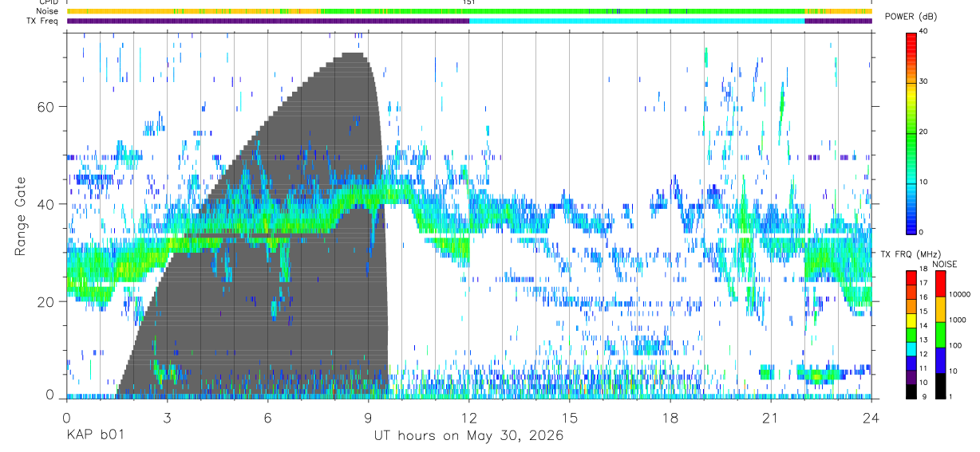This screenshot has height=452, width=980.
Task: Click the "UT hours on May 30, 2026" axis title
Action: pos(468,436)
